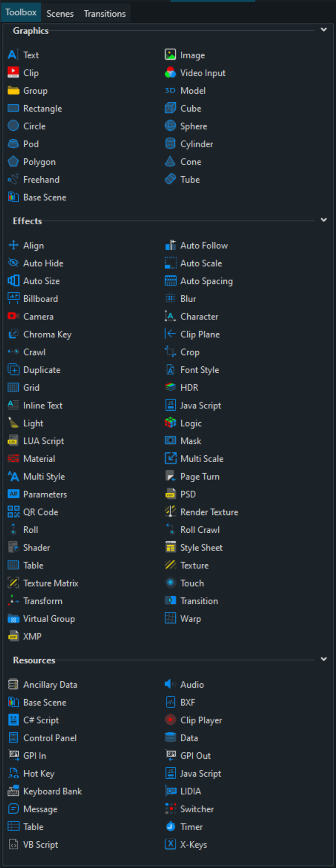
Task: Choose the Freehand drawing tool
Action: (x=42, y=179)
